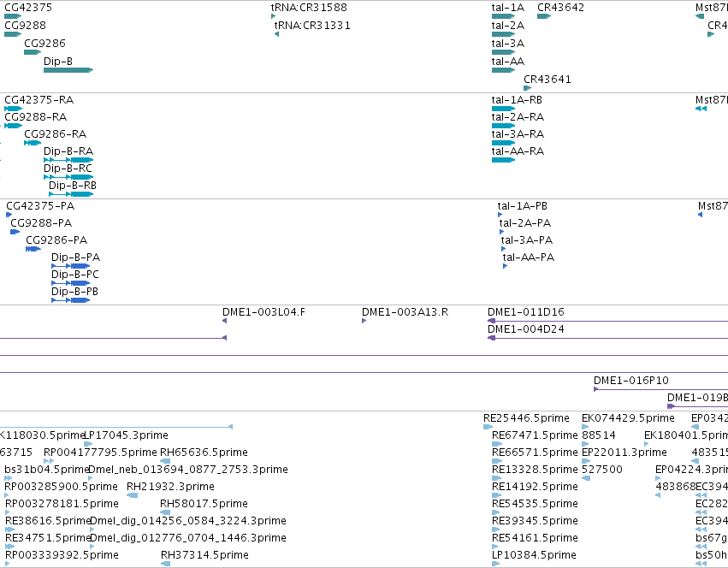Click the CG9288-RA transcript label
The height and width of the screenshot is (568, 728).
[x=36, y=116]
